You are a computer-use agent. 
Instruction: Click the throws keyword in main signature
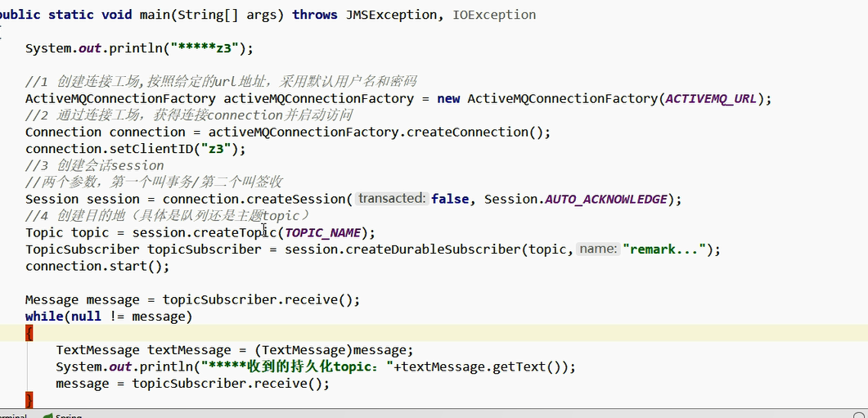315,15
